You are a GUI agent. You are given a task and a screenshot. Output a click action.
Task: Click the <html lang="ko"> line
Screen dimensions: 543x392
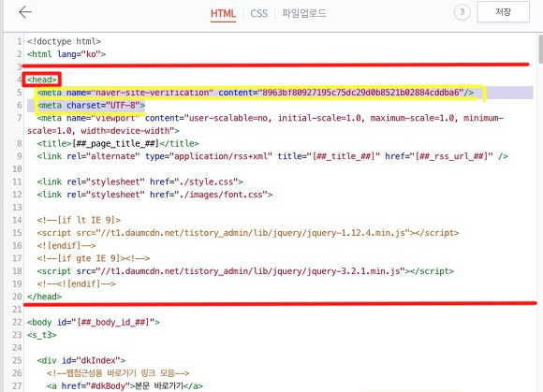pyautogui.click(x=66, y=54)
